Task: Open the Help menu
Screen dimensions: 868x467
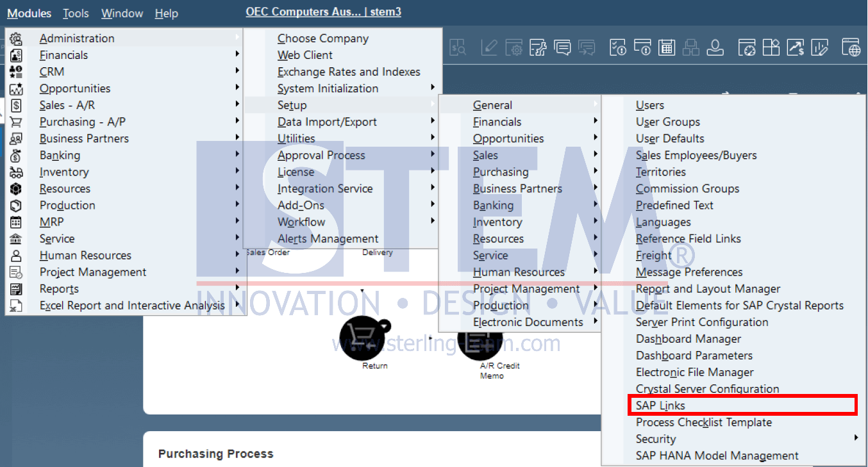Action: tap(167, 13)
